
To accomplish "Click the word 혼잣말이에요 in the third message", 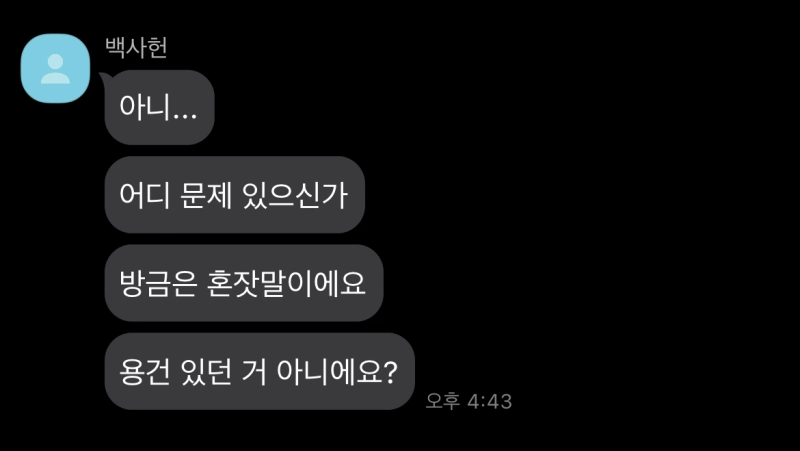I will click(x=287, y=284).
